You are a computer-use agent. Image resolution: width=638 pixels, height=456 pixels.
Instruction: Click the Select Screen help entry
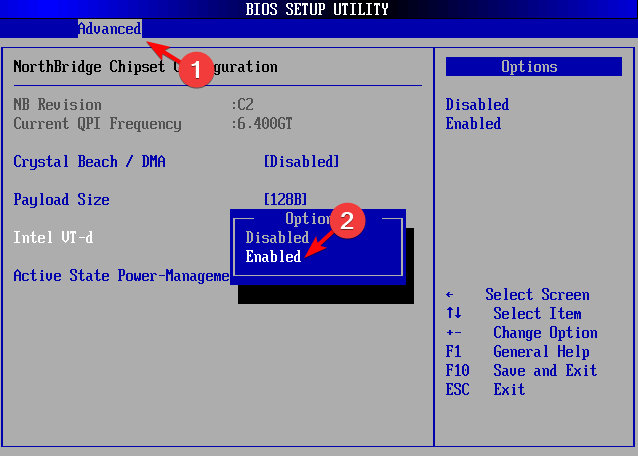coord(537,295)
